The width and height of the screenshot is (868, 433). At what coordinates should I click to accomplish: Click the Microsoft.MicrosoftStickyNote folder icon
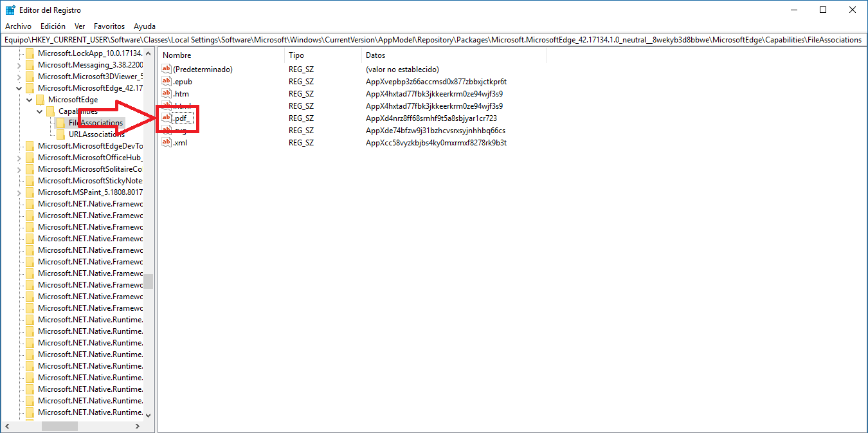tap(30, 181)
